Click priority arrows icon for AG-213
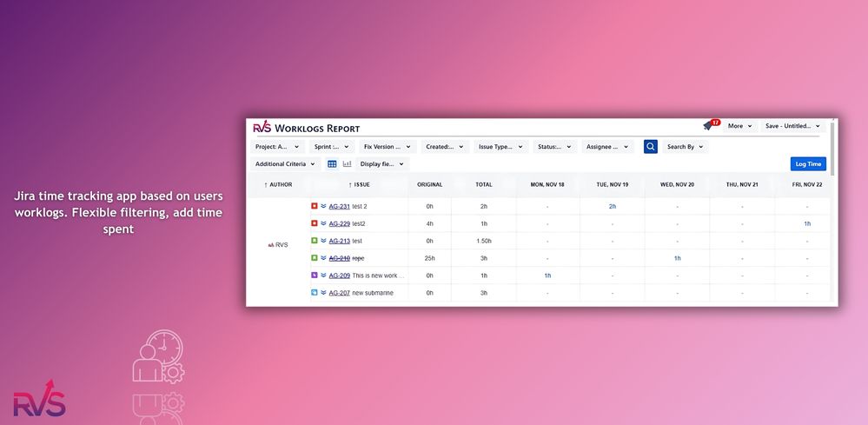This screenshot has width=868, height=425. [323, 241]
